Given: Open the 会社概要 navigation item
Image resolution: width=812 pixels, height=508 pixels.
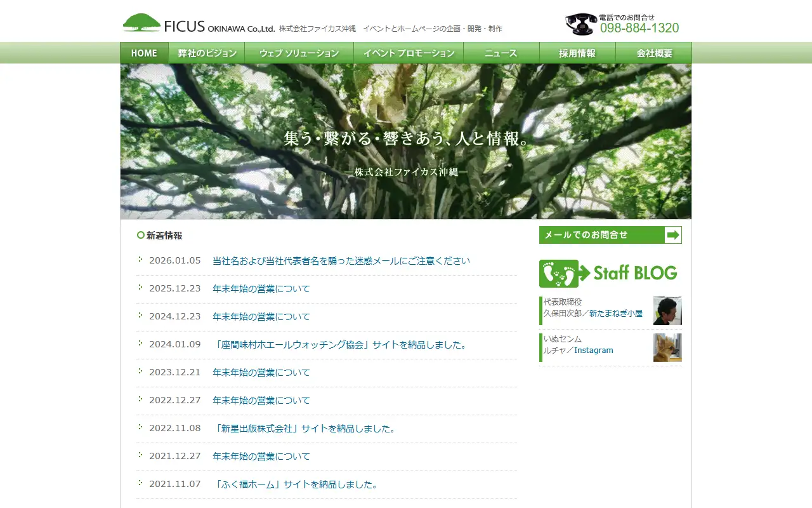Looking at the screenshot, I should pyautogui.click(x=654, y=53).
